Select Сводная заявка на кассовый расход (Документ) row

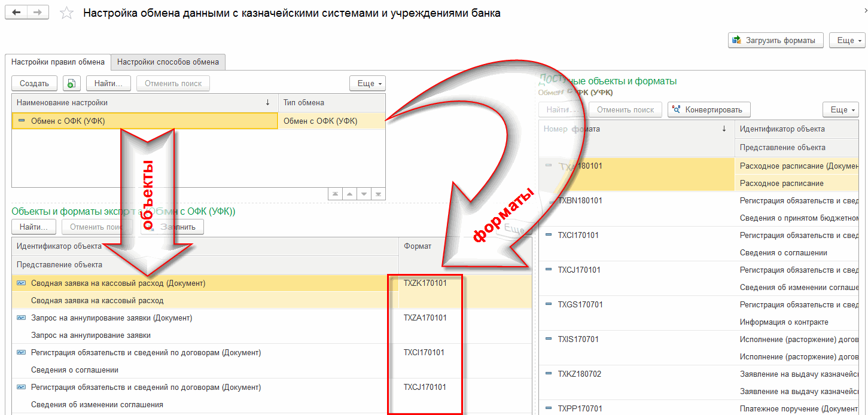point(205,283)
